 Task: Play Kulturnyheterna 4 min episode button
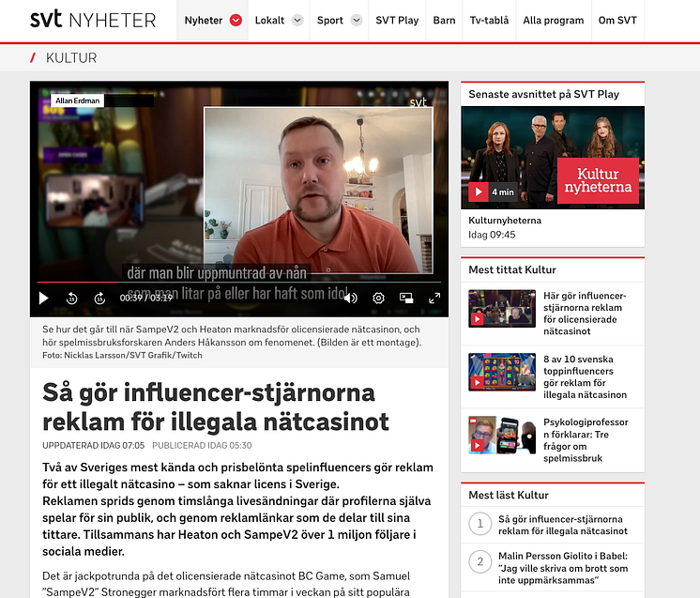(x=479, y=192)
